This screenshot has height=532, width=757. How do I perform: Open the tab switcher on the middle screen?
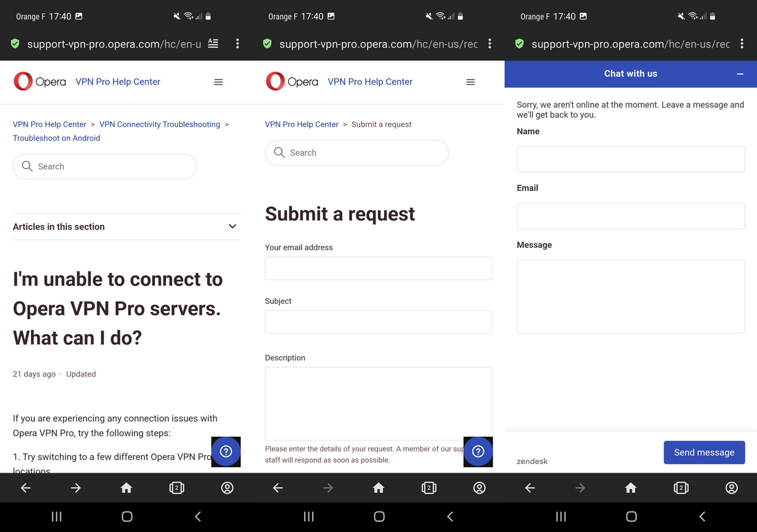pos(429,488)
